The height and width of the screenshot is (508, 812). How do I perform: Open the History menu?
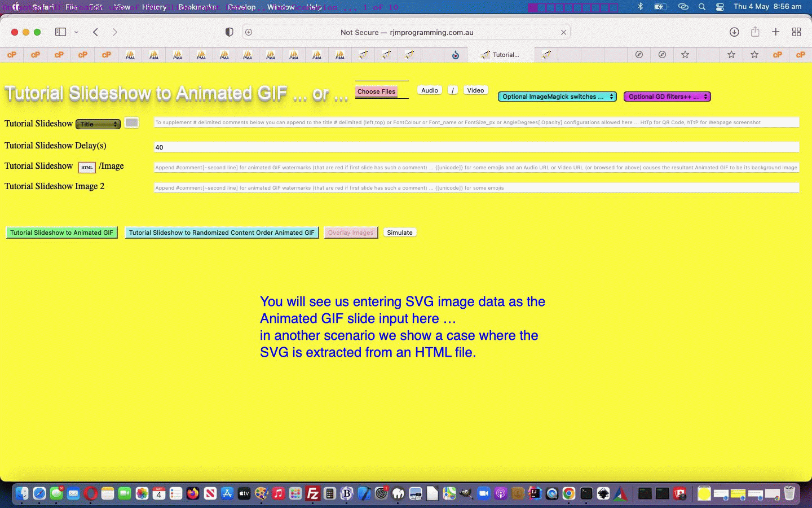point(154,7)
